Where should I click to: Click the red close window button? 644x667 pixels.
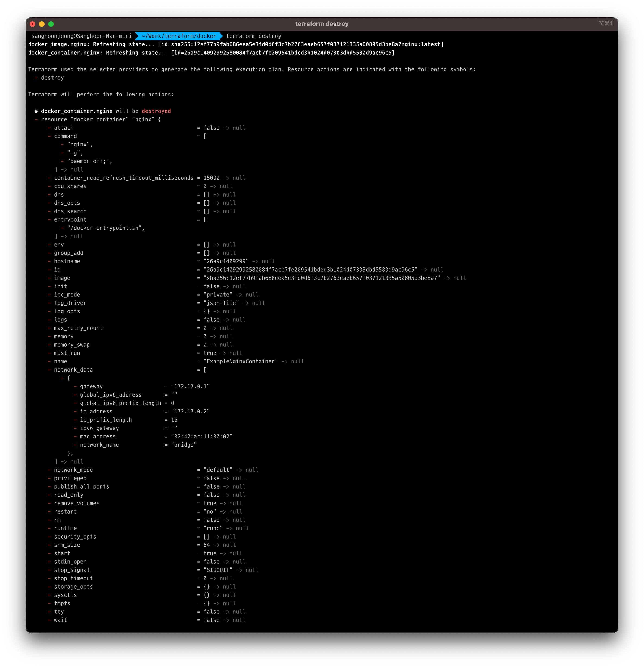click(x=33, y=24)
